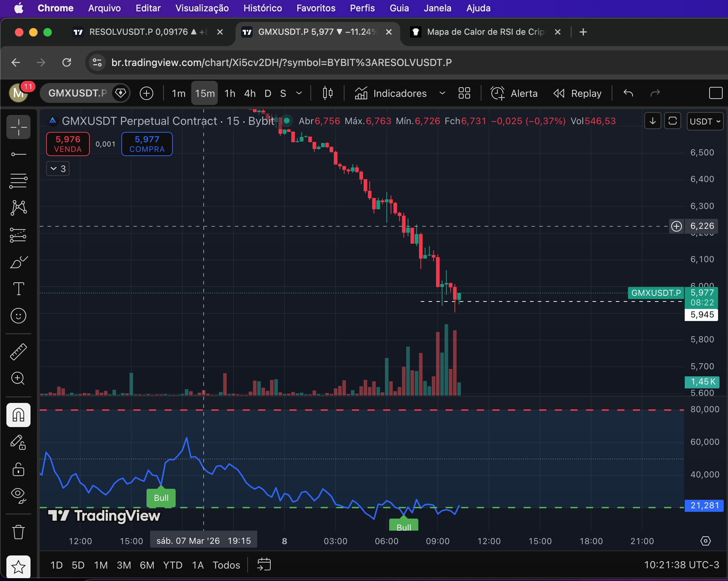The width and height of the screenshot is (728, 581).
Task: Click the 5,977 COMPRA buy button
Action: tap(147, 144)
